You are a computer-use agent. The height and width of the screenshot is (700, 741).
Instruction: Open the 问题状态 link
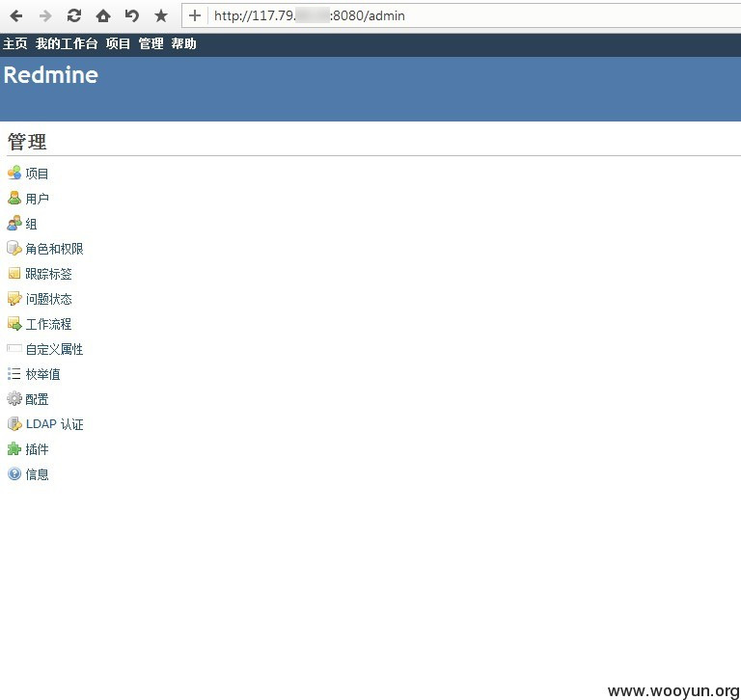coord(48,299)
